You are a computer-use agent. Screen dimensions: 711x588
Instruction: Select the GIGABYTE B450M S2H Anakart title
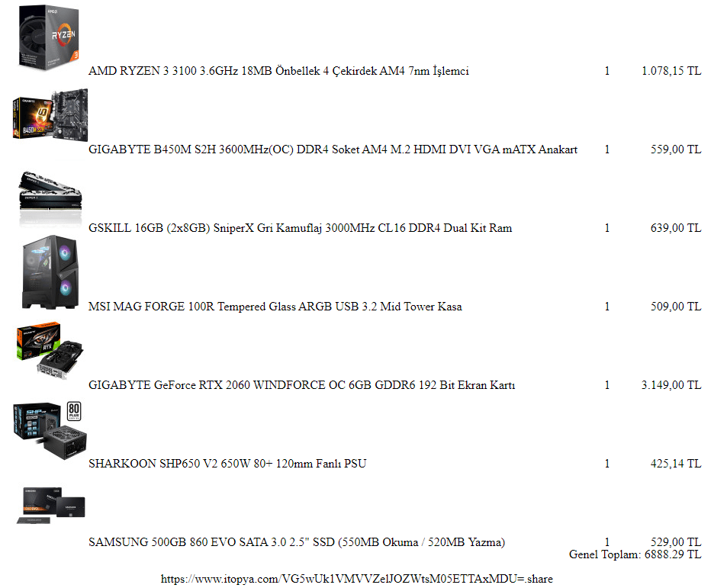tap(333, 149)
